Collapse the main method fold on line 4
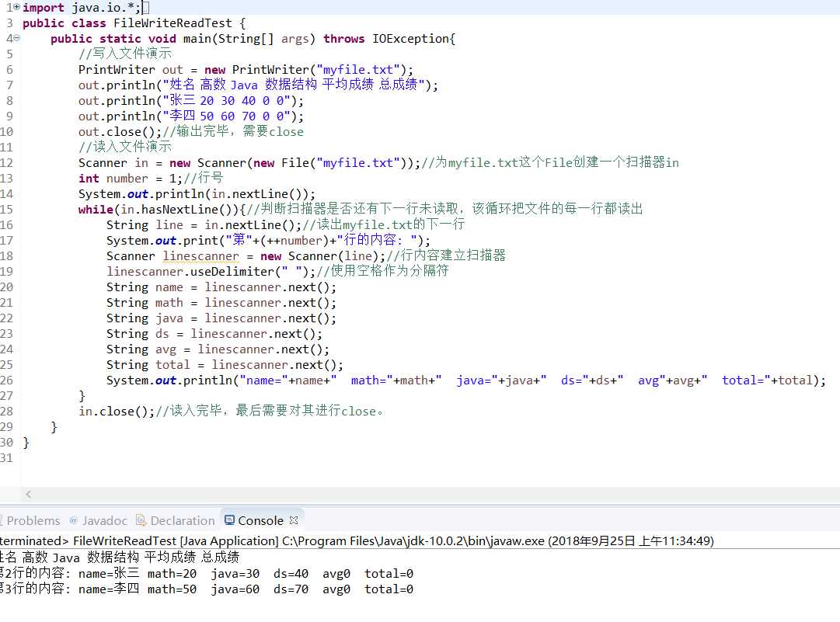Image resolution: width=840 pixels, height=622 pixels. pyautogui.click(x=16, y=38)
